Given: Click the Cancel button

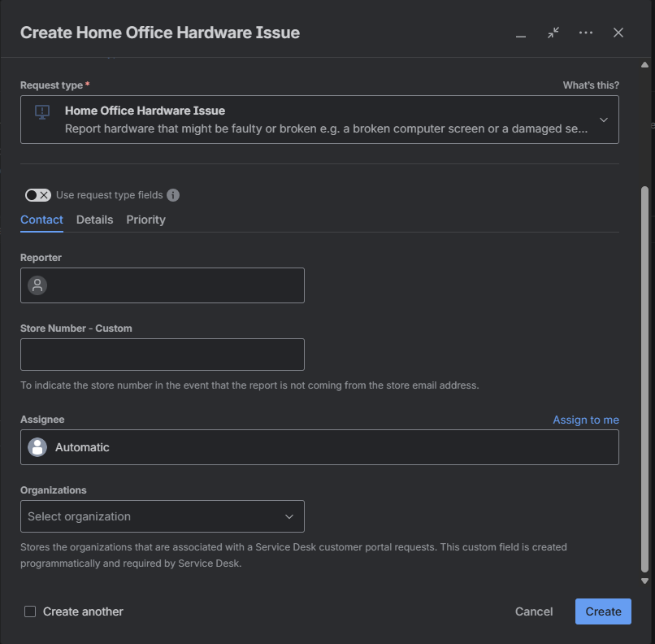Looking at the screenshot, I should point(533,611).
